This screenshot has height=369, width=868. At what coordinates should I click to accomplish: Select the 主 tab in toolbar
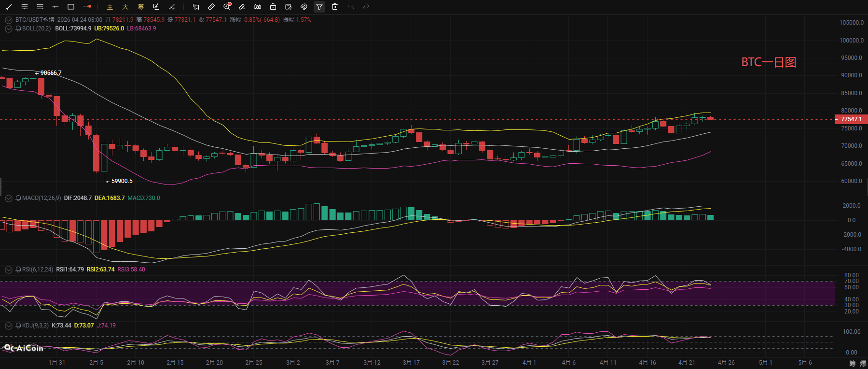pos(110,7)
